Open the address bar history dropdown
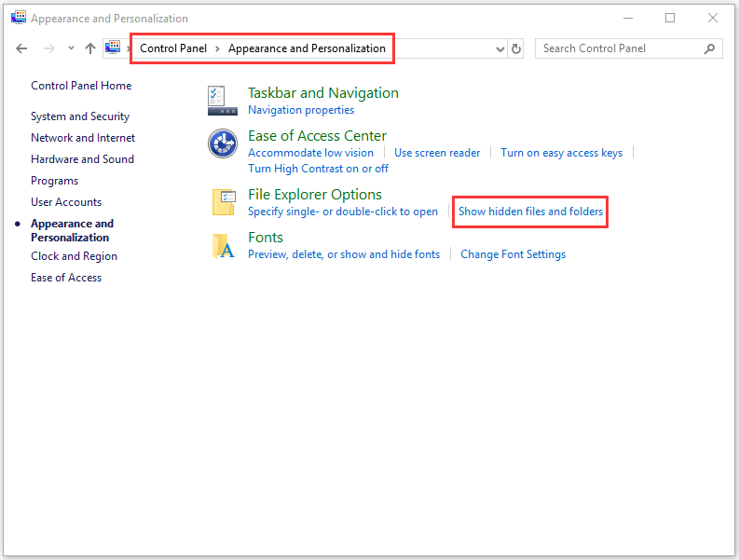 tap(500, 49)
